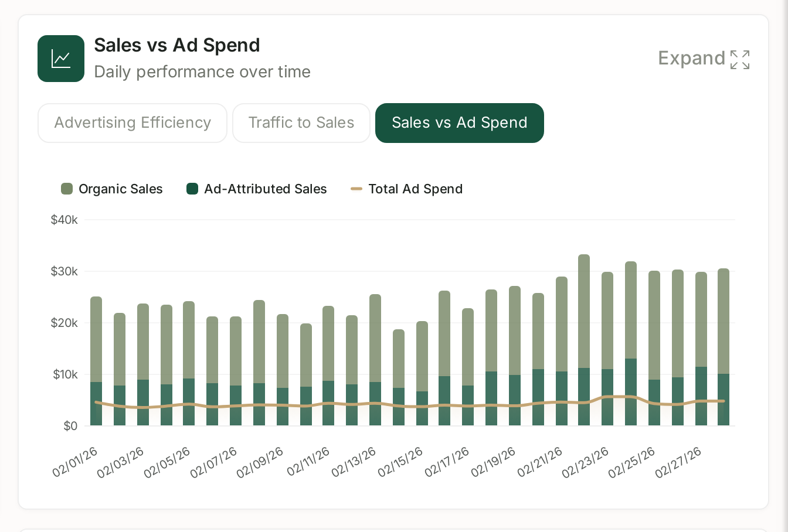Switch to the Advertising Efficiency tab
The image size is (788, 532).
[x=133, y=123]
